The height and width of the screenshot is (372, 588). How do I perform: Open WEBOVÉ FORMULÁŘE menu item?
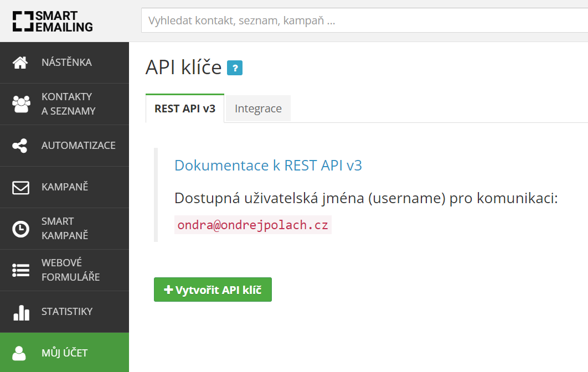[64, 270]
